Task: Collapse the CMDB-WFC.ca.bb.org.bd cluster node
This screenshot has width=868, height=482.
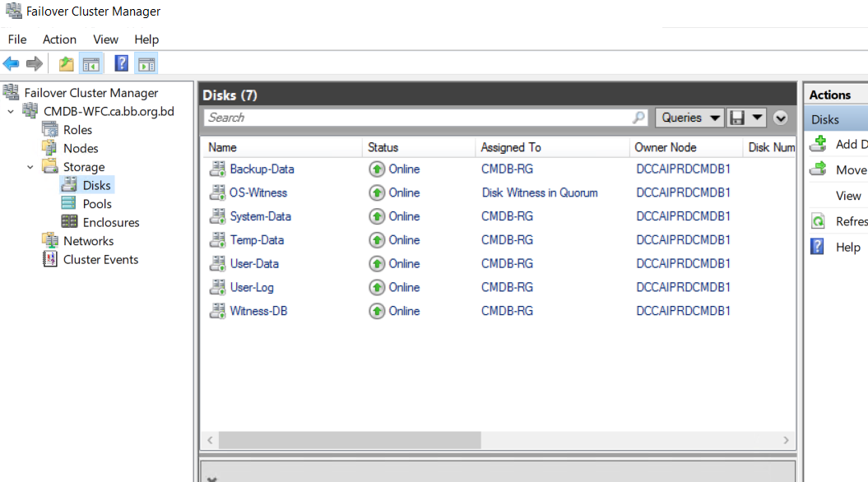Action: [x=11, y=111]
